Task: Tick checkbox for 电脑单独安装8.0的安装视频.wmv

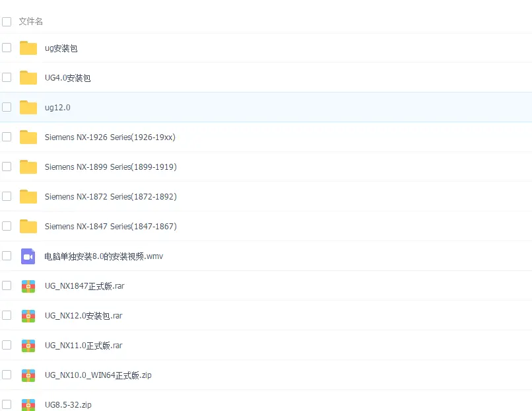Action: [7, 256]
